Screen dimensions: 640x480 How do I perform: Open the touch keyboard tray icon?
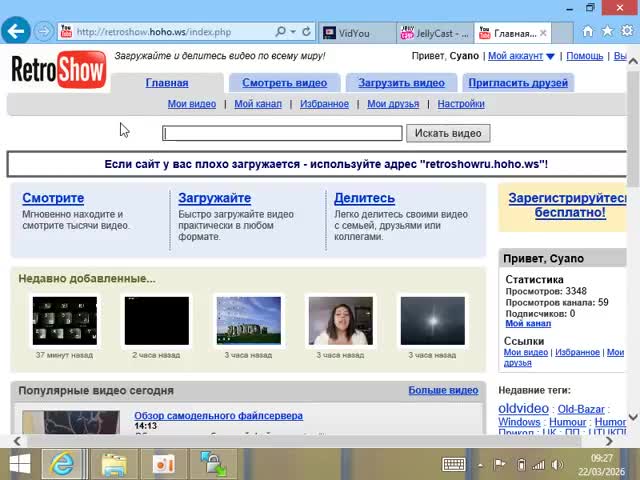point(453,464)
